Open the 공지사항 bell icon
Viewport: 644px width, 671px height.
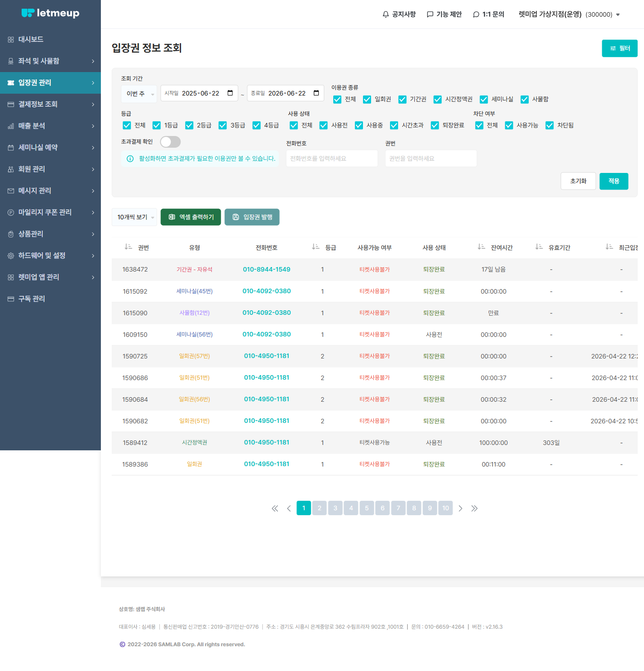(385, 14)
